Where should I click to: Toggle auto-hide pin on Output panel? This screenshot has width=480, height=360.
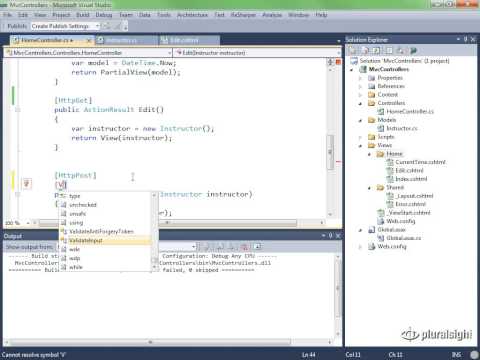click(x=331, y=236)
